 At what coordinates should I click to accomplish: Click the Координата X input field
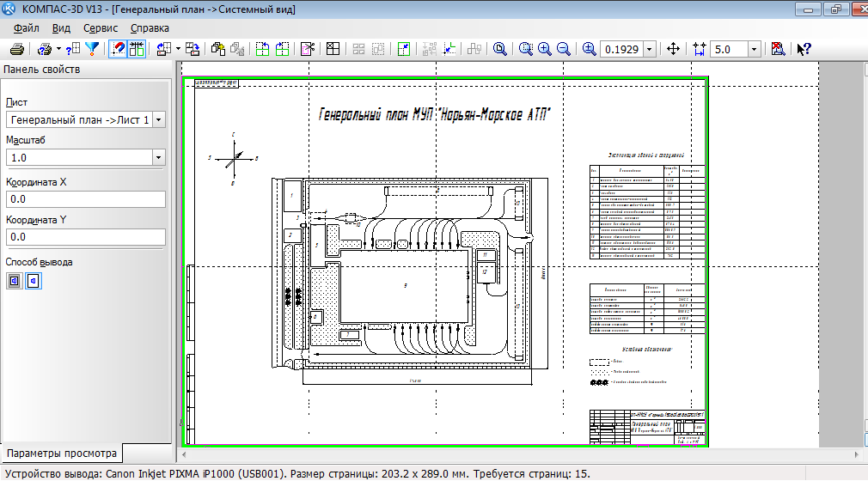click(85, 199)
